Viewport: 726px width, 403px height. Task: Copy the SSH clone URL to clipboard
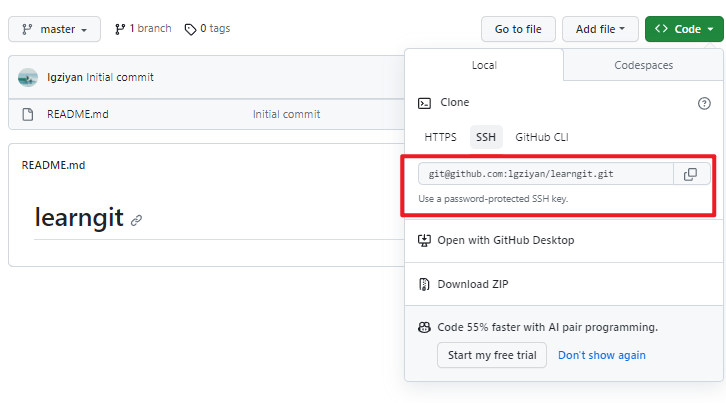point(690,174)
